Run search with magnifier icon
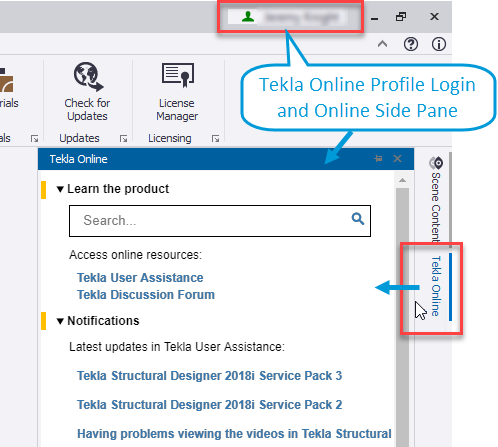The height and width of the screenshot is (447, 498). pos(358,219)
